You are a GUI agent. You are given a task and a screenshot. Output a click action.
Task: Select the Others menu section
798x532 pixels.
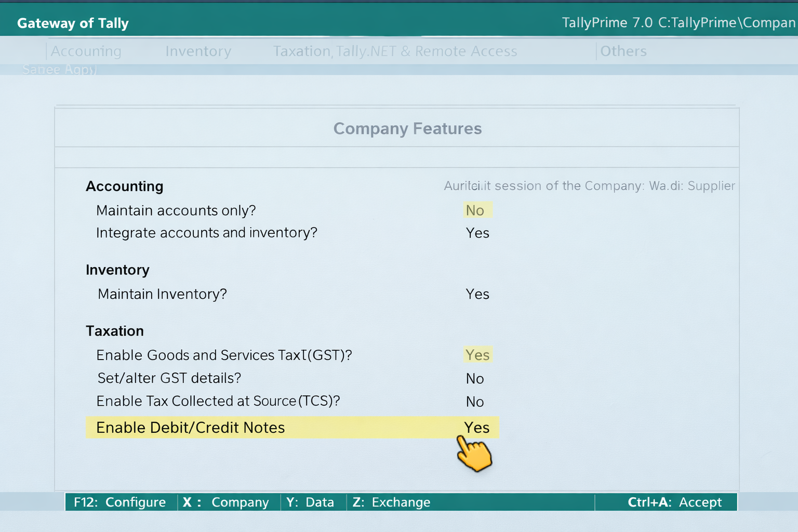click(x=623, y=51)
